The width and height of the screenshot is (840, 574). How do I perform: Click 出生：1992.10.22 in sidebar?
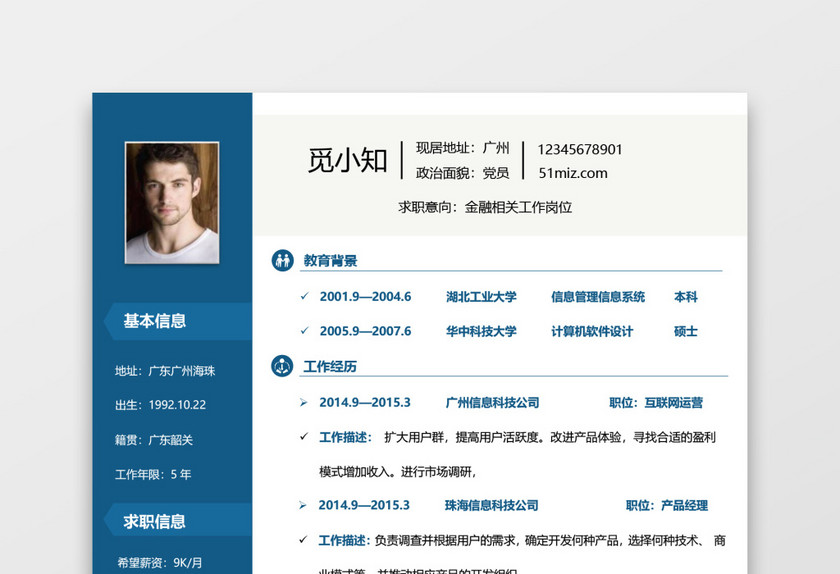pyautogui.click(x=161, y=405)
